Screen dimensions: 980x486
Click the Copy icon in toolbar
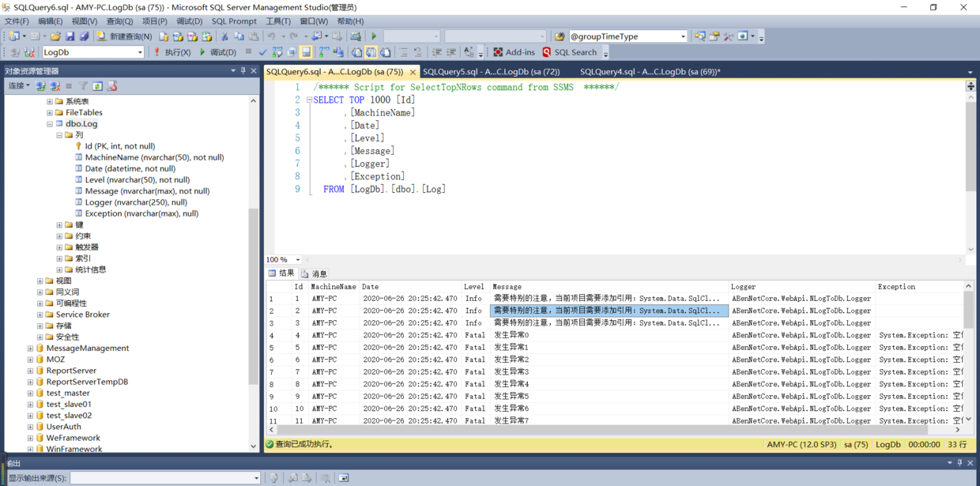click(x=239, y=36)
